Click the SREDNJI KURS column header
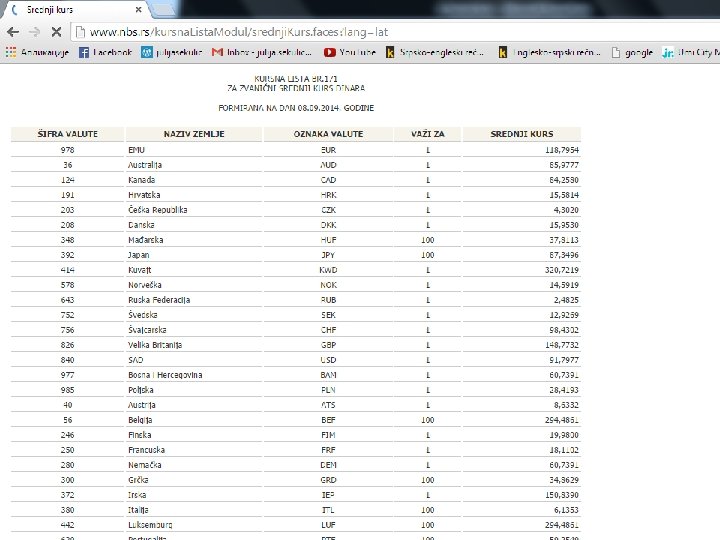 (x=522, y=134)
